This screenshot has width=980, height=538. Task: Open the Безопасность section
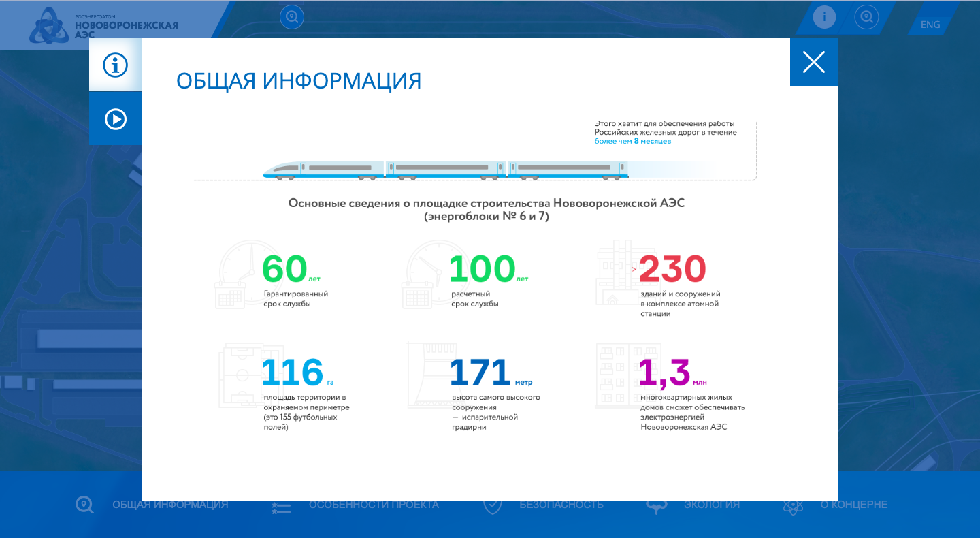pos(561,505)
